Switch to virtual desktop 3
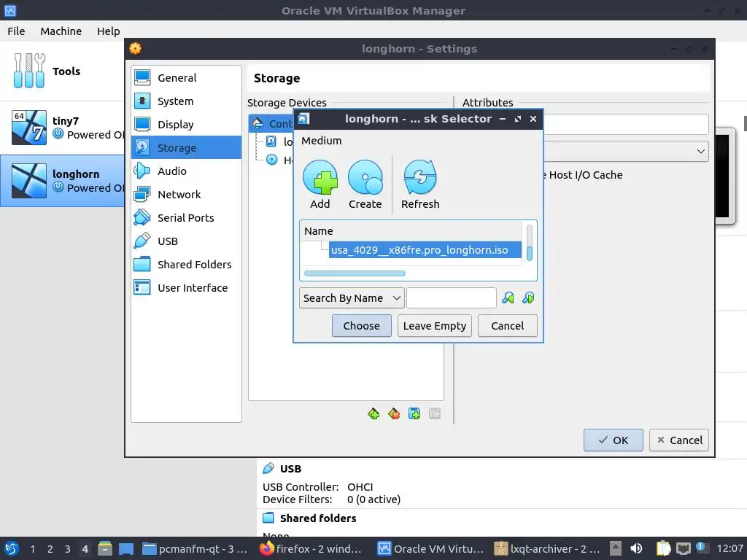747x560 pixels. point(68,549)
